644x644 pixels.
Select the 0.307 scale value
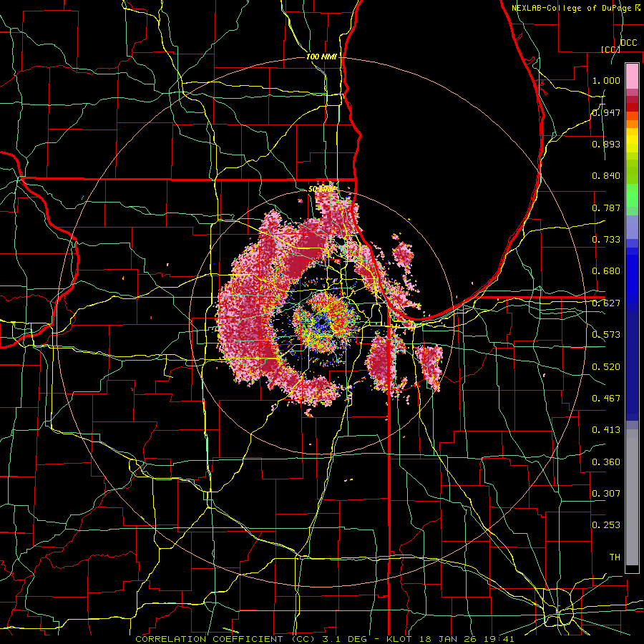coord(606,494)
